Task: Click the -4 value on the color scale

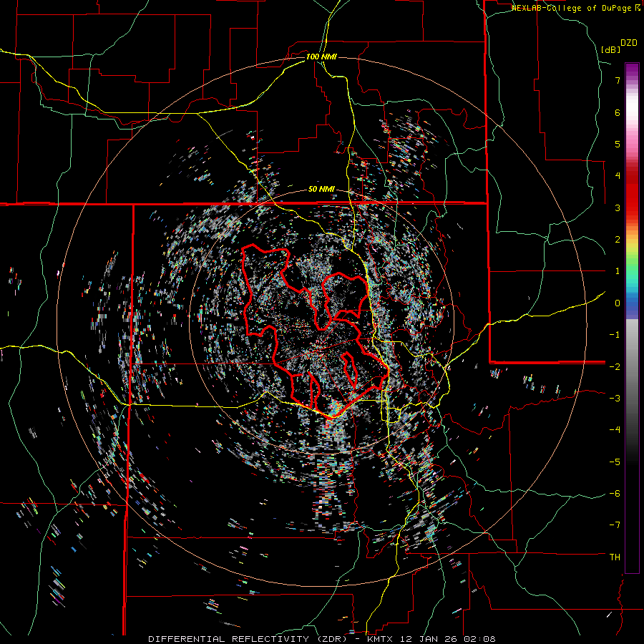Action: click(x=615, y=430)
